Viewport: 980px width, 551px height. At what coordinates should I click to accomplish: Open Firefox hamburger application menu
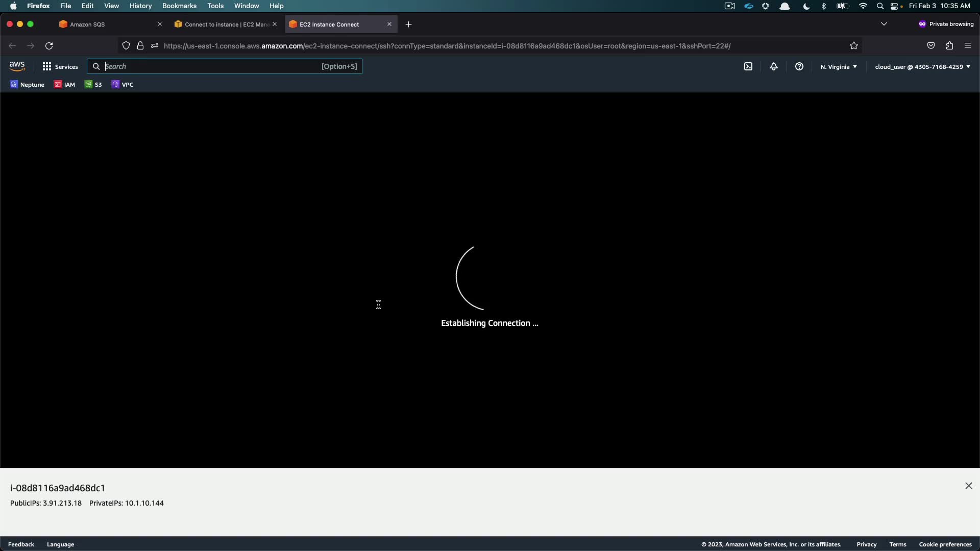(x=968, y=46)
